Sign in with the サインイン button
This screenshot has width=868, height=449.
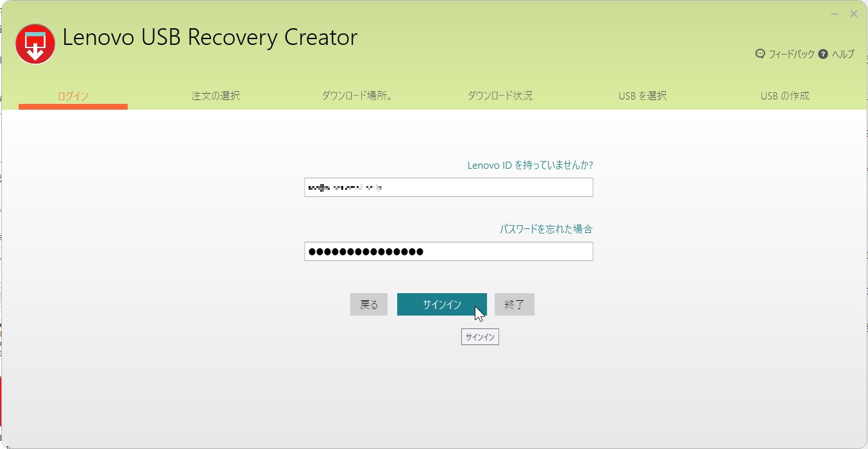(x=442, y=305)
